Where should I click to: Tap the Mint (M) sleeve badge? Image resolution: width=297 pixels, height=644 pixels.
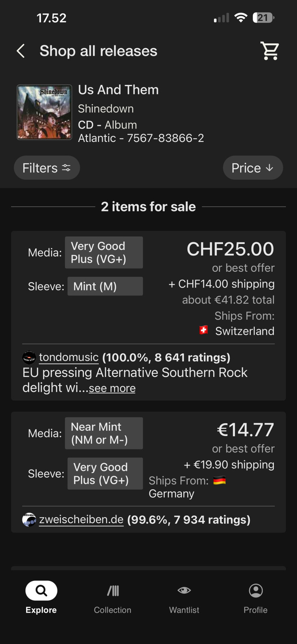point(105,286)
